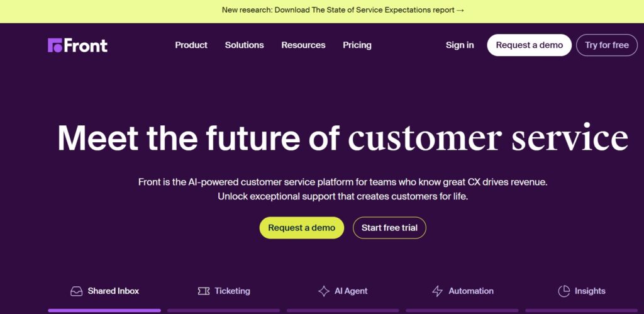The height and width of the screenshot is (314, 644).
Task: Select the Shared Inbox tray icon
Action: (x=76, y=291)
